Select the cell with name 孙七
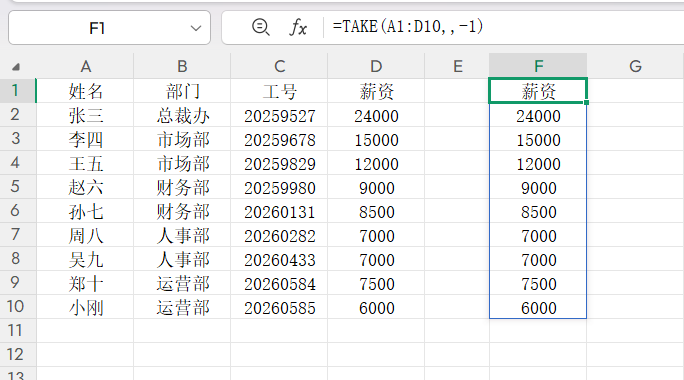The width and height of the screenshot is (684, 380). coord(86,212)
